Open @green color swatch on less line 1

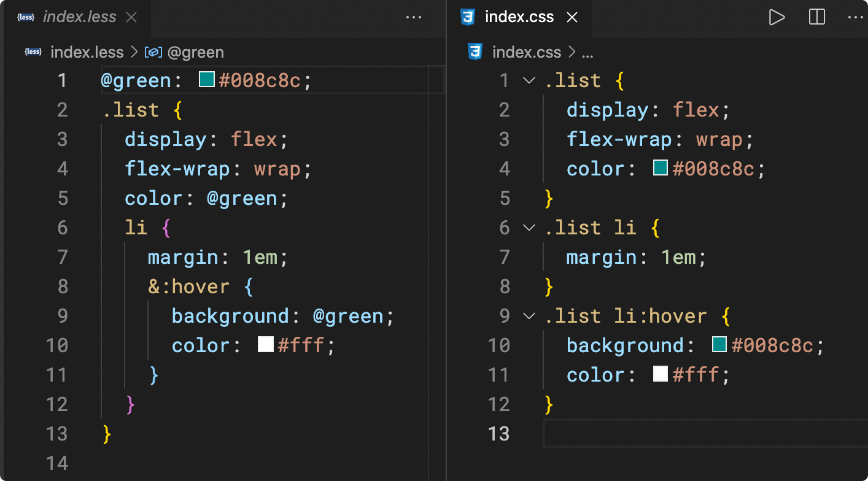[207, 80]
